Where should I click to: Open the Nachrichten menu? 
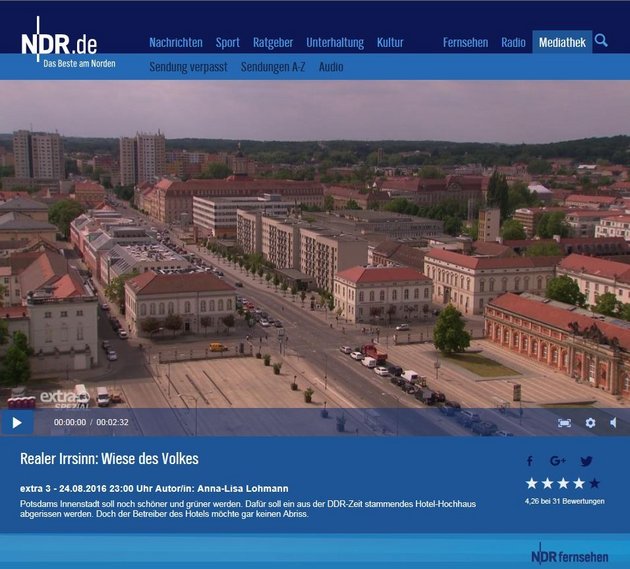175,43
